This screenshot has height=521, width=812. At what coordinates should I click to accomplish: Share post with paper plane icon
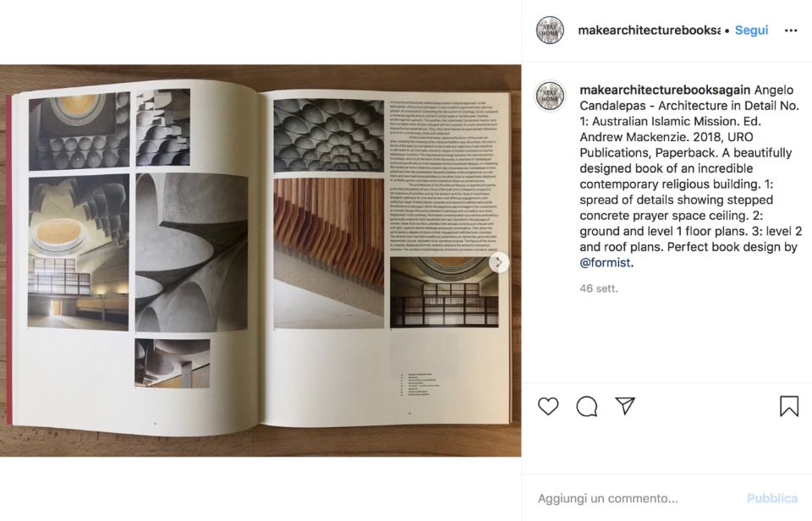[625, 406]
